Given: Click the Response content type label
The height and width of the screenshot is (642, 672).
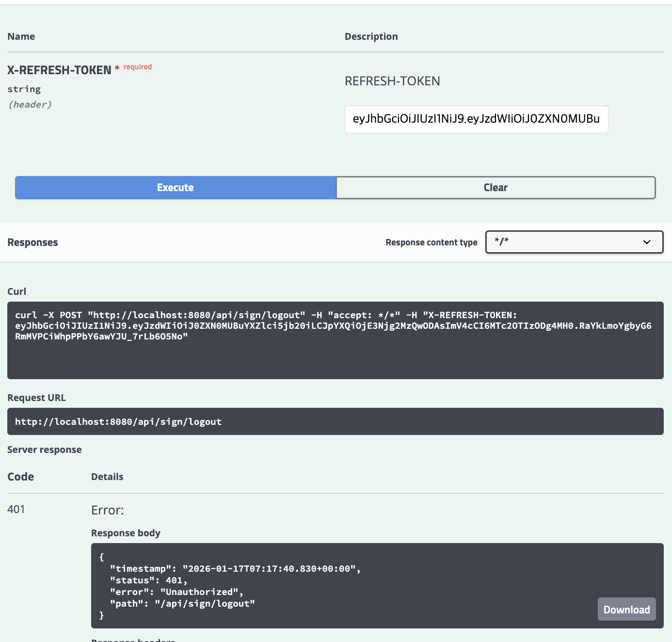Looking at the screenshot, I should tap(432, 242).
